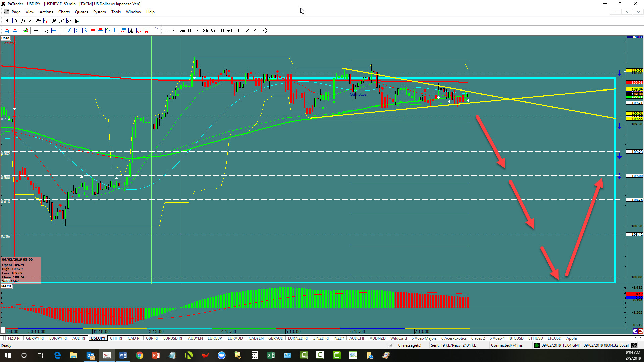Screen dimensions: 644x362
Task: Open Zoom from the taskbar
Action: pos(222,355)
